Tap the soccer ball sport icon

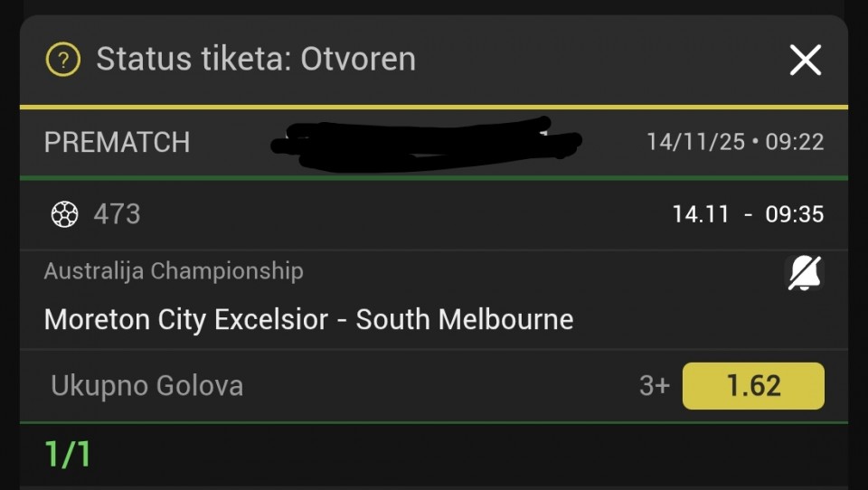(64, 214)
